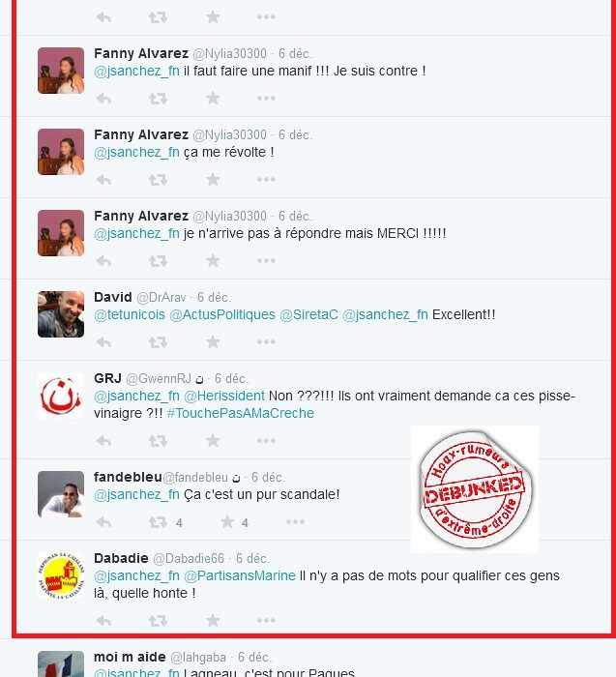
Task: Open @PartisansMarine mention in Dabadie's tweet
Action: (240, 575)
